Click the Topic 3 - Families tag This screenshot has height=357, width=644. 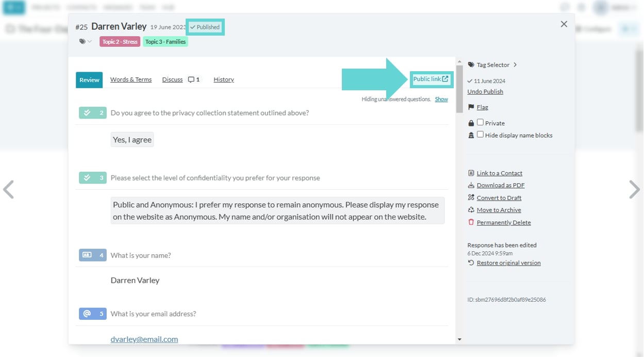click(x=166, y=42)
